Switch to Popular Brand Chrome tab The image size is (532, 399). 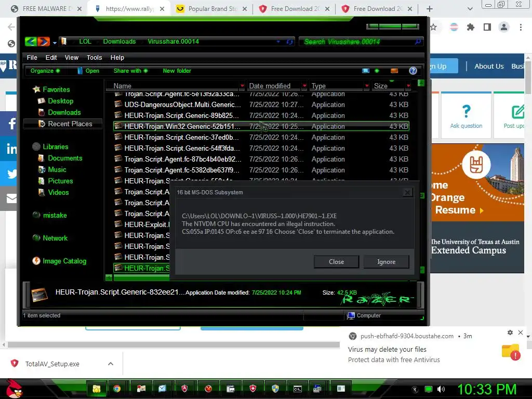pyautogui.click(x=212, y=9)
